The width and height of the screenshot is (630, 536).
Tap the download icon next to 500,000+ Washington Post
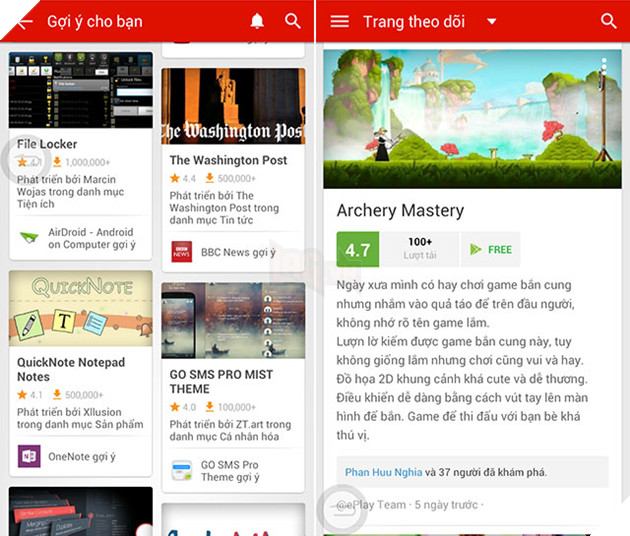[209, 178]
